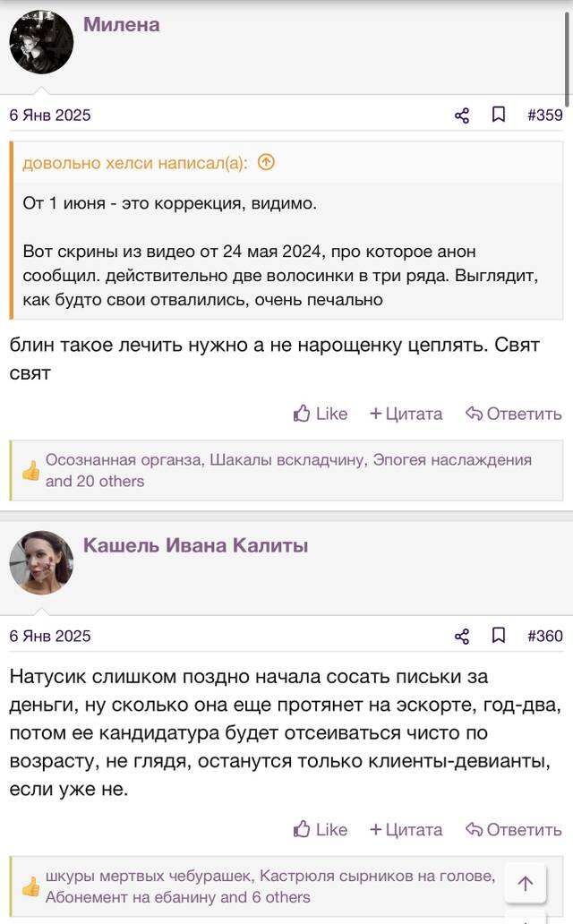Show 'and 20 others' reactions list
The image size is (573, 924).
pos(95,481)
